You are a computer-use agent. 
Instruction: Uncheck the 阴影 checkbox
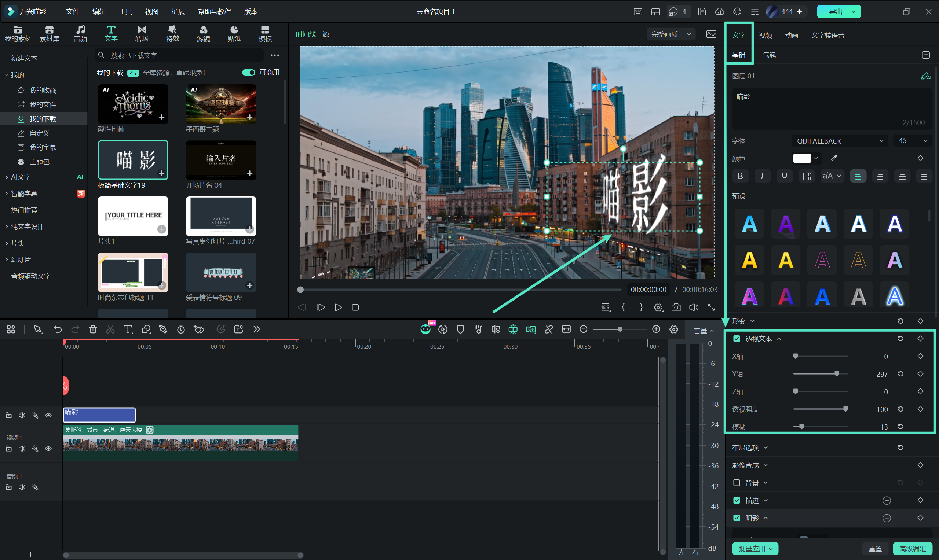[x=737, y=518]
